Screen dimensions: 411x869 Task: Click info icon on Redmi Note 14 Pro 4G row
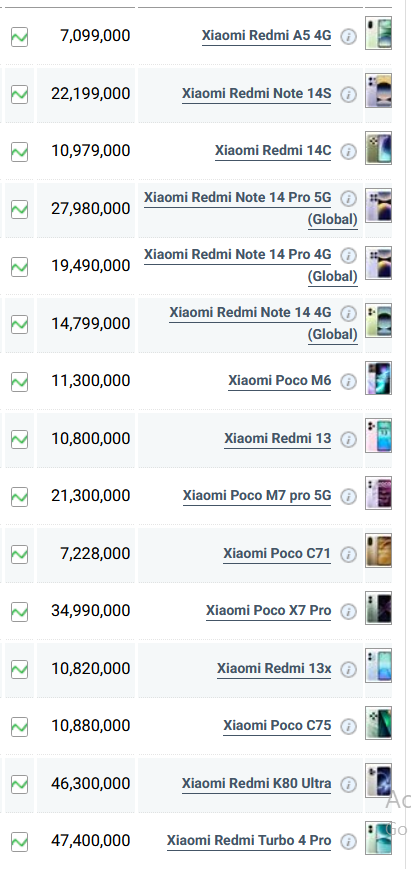click(x=348, y=255)
